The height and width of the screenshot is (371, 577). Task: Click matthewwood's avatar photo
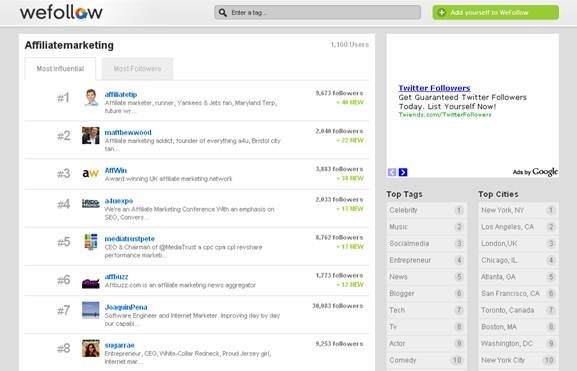tap(91, 135)
